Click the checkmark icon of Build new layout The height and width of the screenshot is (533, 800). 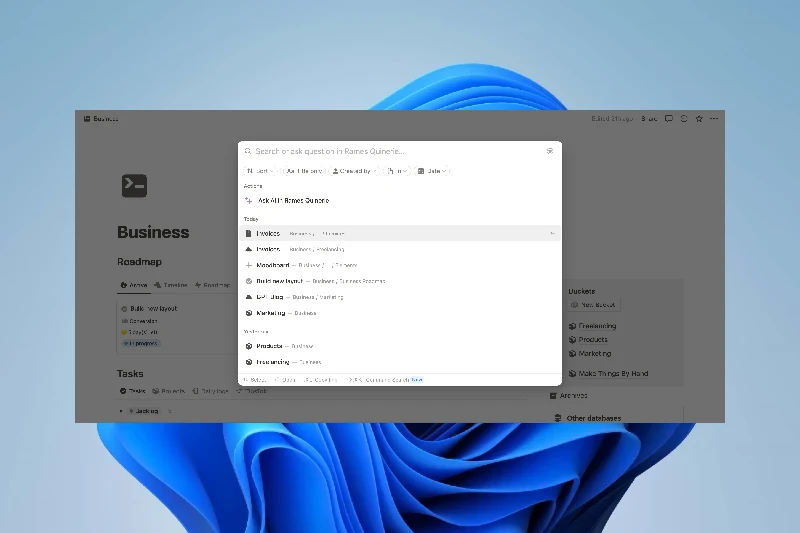[x=249, y=281]
